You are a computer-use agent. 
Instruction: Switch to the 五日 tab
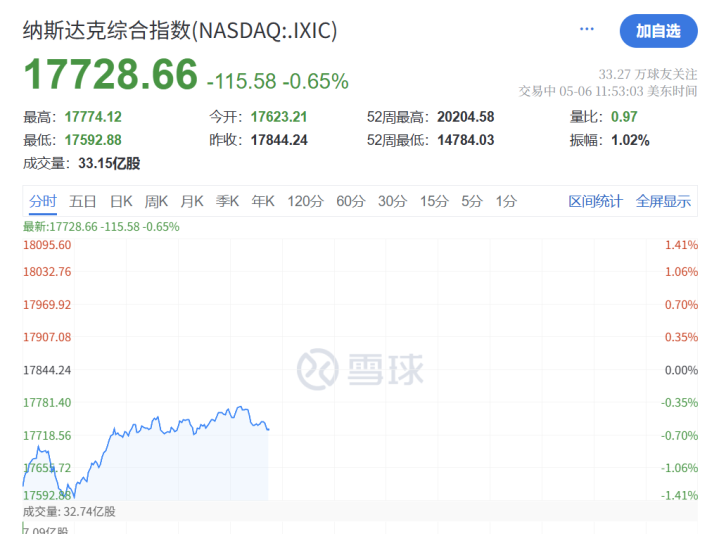(x=83, y=201)
